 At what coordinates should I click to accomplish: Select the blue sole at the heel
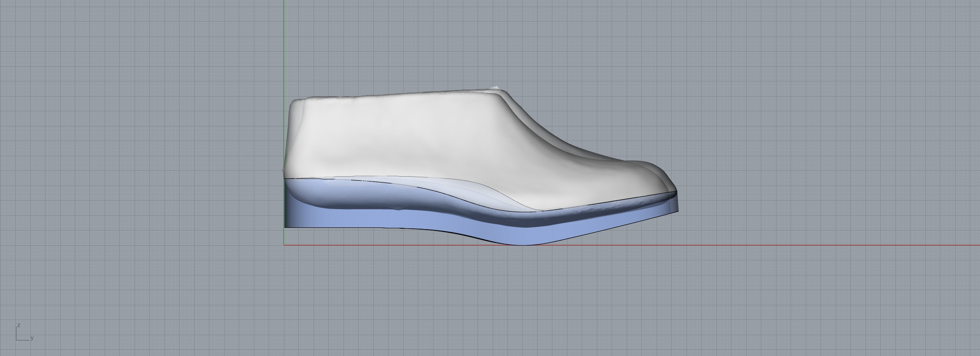tap(312, 217)
